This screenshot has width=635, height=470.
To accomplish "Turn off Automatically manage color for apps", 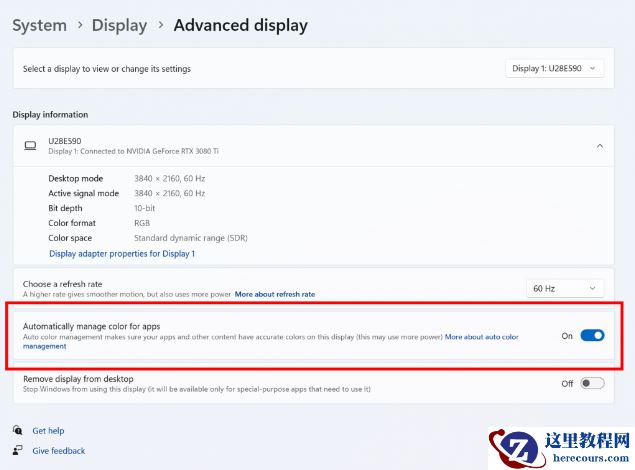I will (592, 336).
